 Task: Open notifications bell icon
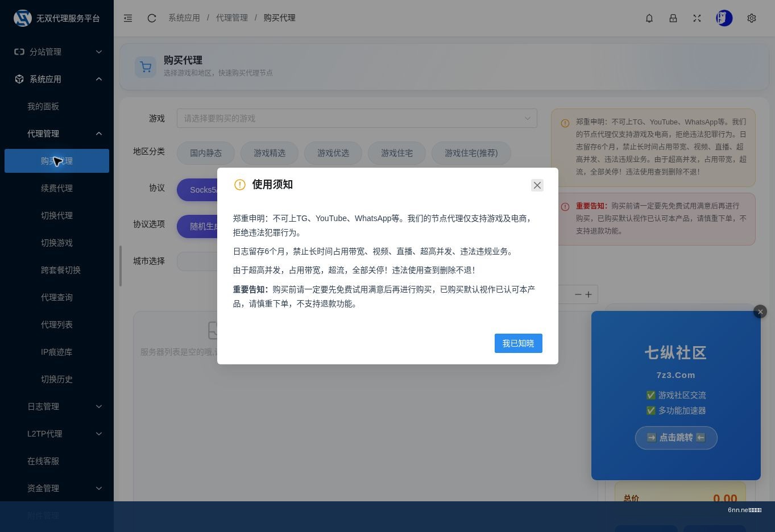pos(649,18)
